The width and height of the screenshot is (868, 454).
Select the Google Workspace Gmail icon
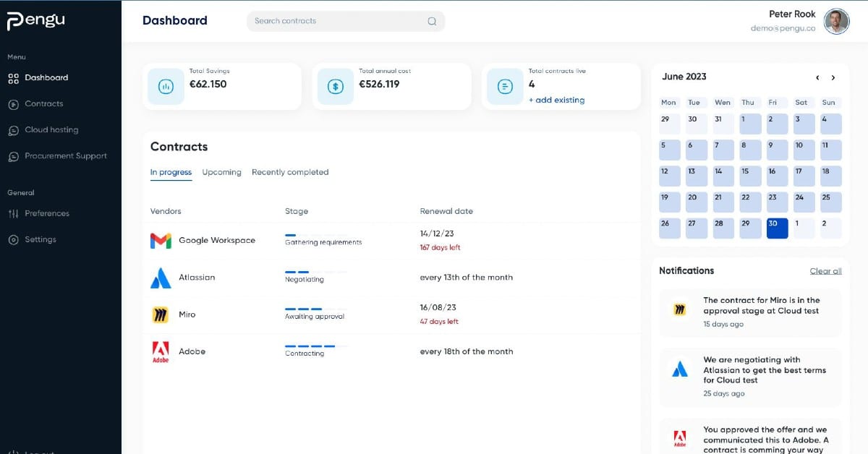click(161, 241)
